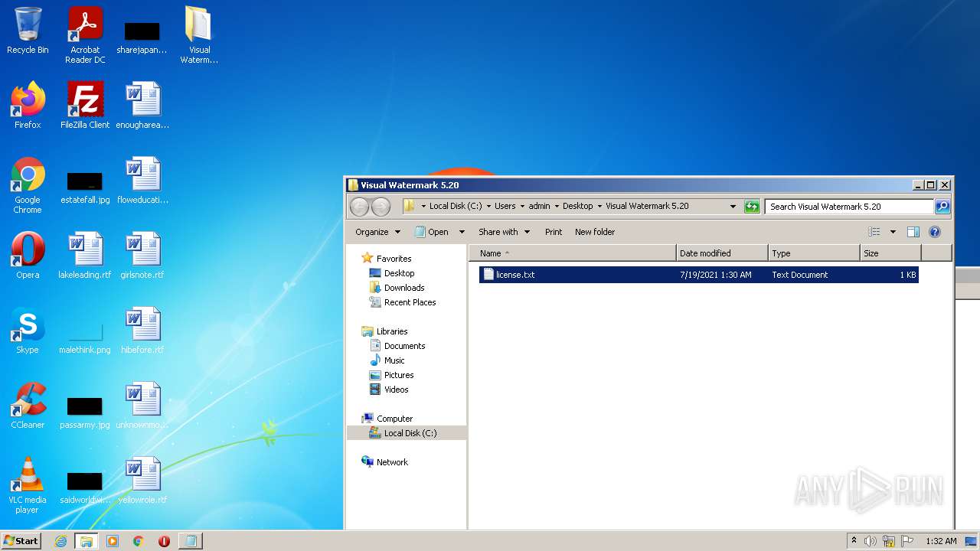Click the search magnifier button
The width and height of the screenshot is (980, 551).
[942, 207]
